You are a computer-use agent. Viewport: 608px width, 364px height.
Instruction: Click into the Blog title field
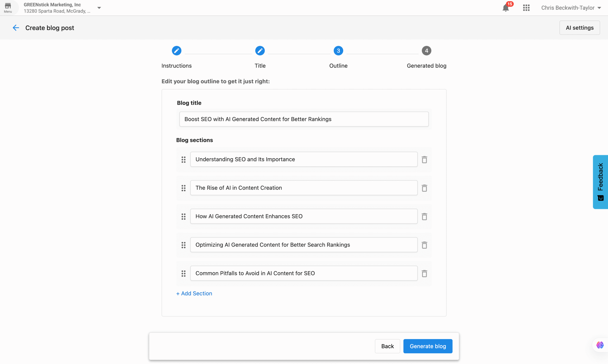coord(304,119)
